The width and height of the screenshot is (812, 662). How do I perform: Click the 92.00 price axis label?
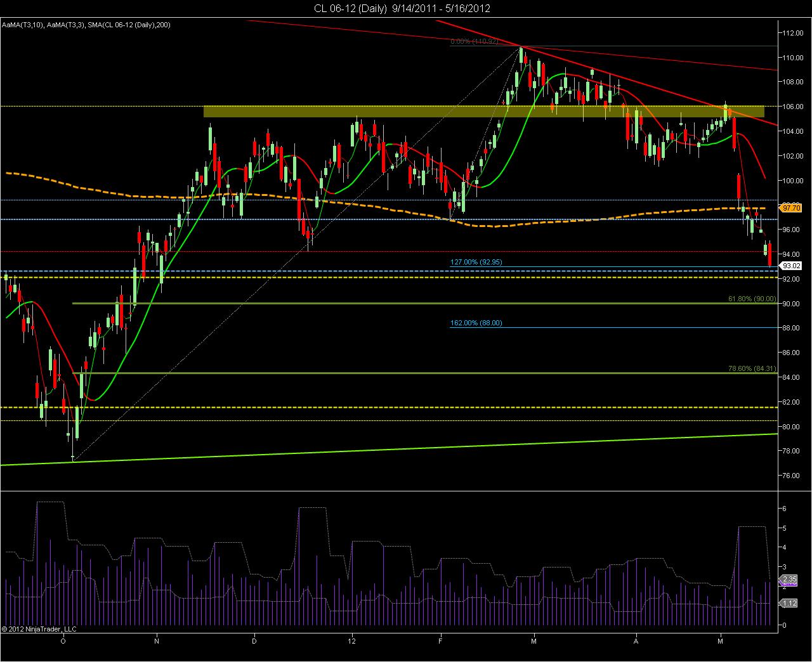[x=792, y=279]
